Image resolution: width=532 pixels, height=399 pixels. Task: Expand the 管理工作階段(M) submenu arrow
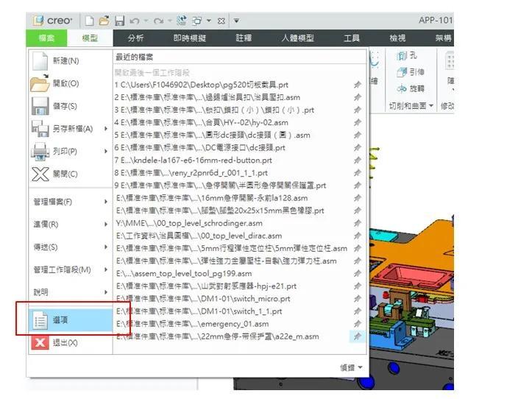tap(106, 269)
